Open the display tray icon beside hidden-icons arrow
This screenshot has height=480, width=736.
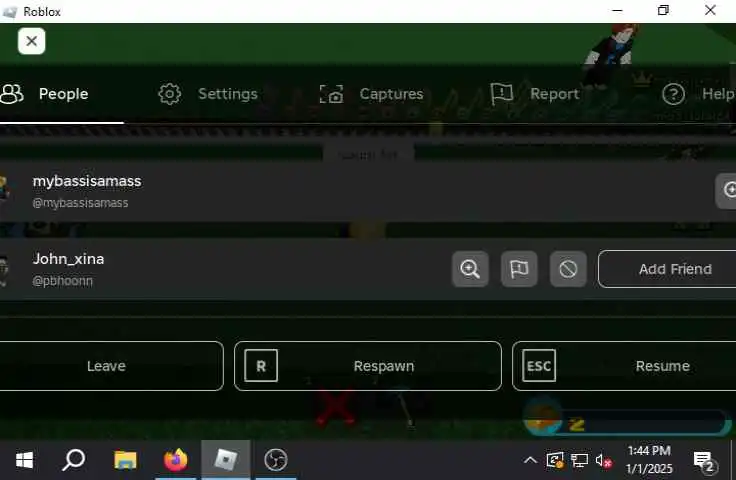pos(555,460)
